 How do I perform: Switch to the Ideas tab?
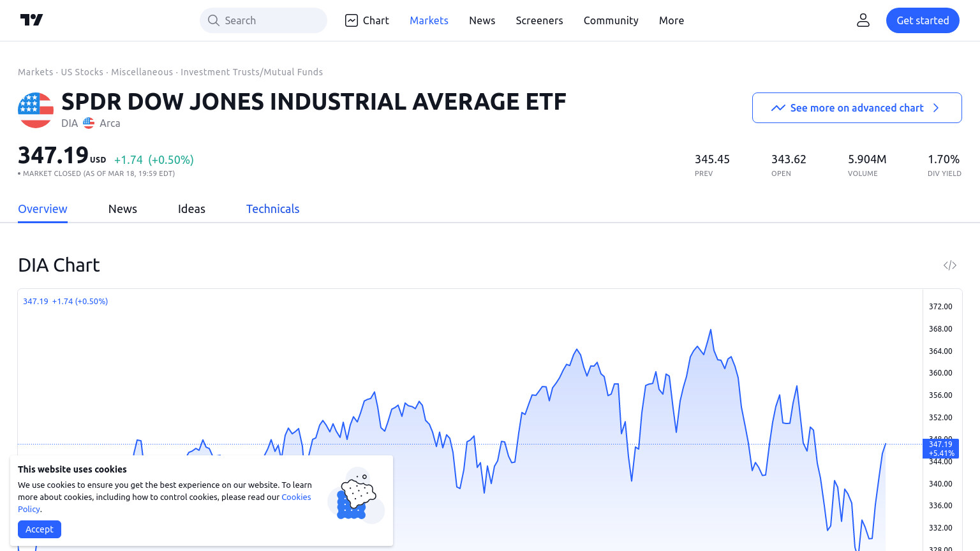pos(191,209)
